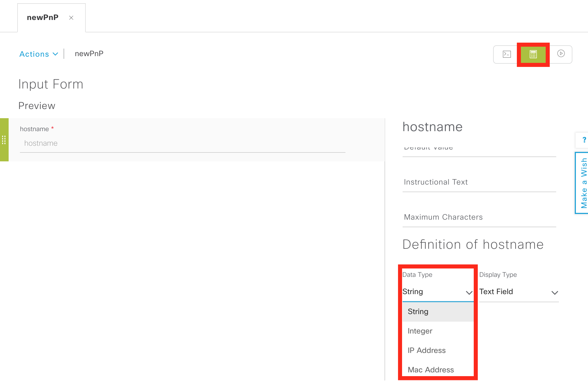Click the hostname preview input field

pos(182,143)
